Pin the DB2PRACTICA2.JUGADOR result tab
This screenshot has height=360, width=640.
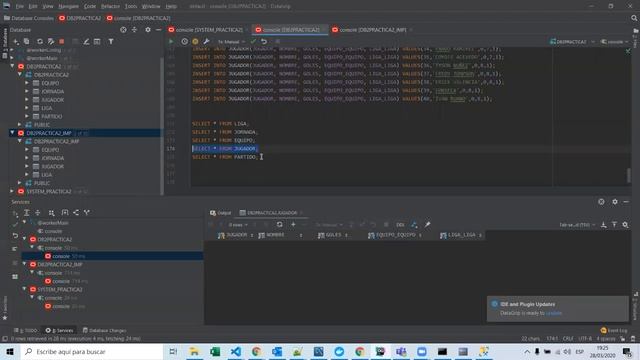(x=427, y=224)
